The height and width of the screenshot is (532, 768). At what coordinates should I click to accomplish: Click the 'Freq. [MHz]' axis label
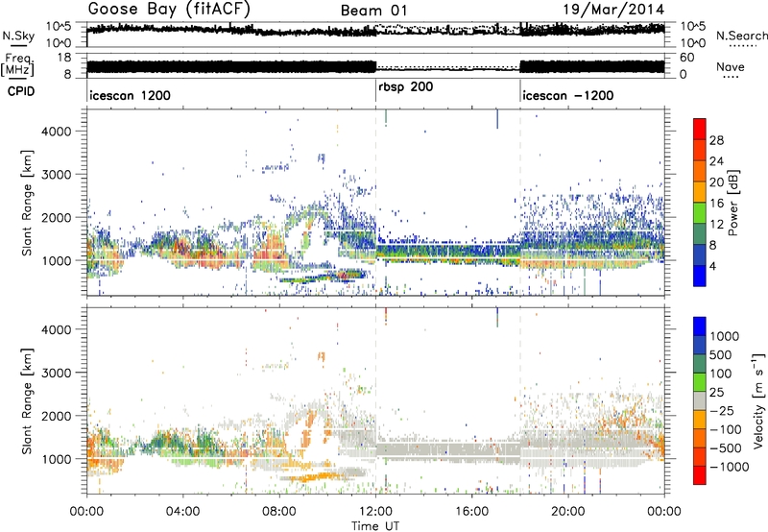pyautogui.click(x=17, y=65)
